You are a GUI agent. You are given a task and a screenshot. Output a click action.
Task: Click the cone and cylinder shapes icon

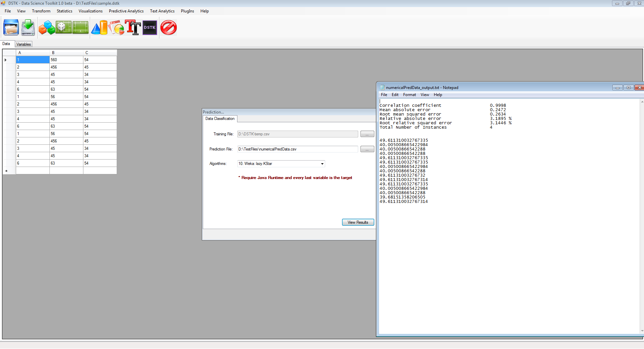click(x=99, y=28)
